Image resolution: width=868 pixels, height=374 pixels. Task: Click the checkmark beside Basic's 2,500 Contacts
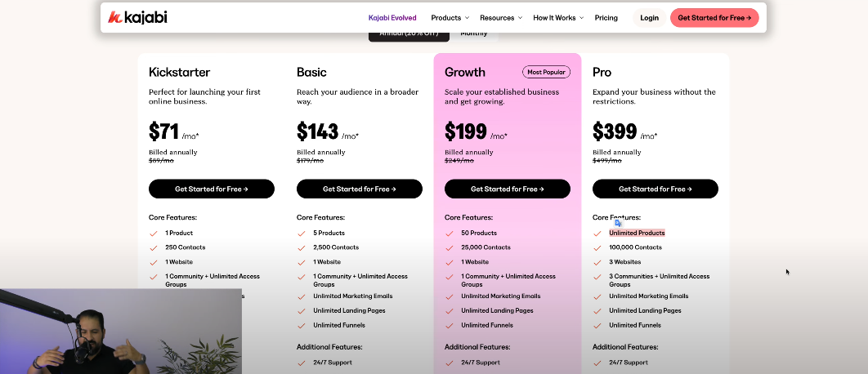click(301, 247)
